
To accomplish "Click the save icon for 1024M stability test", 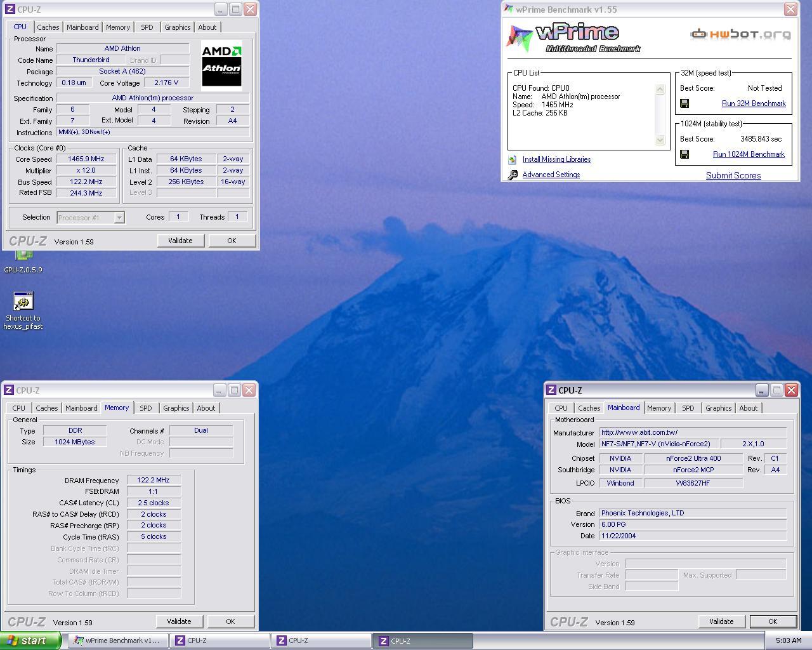I will point(684,154).
